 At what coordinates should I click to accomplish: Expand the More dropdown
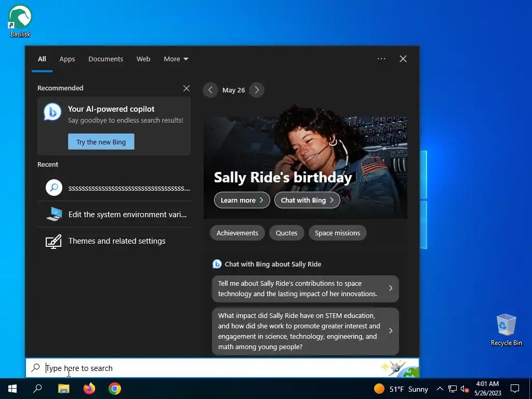pos(176,59)
